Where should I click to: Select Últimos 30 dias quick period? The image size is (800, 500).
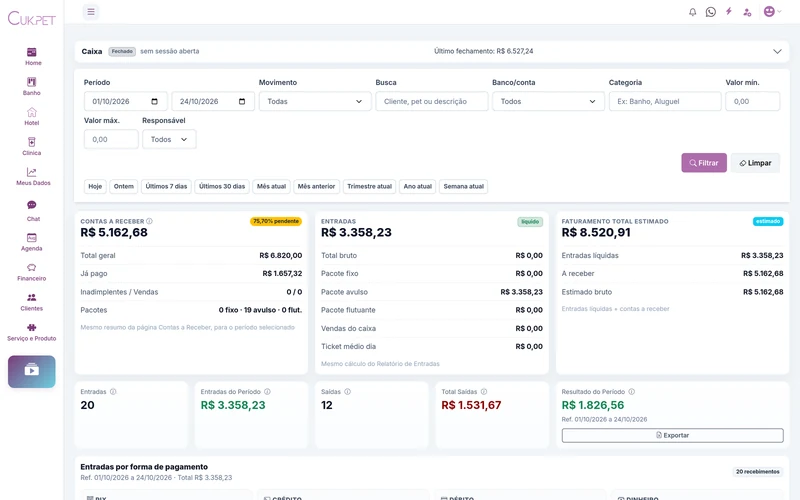click(x=222, y=187)
